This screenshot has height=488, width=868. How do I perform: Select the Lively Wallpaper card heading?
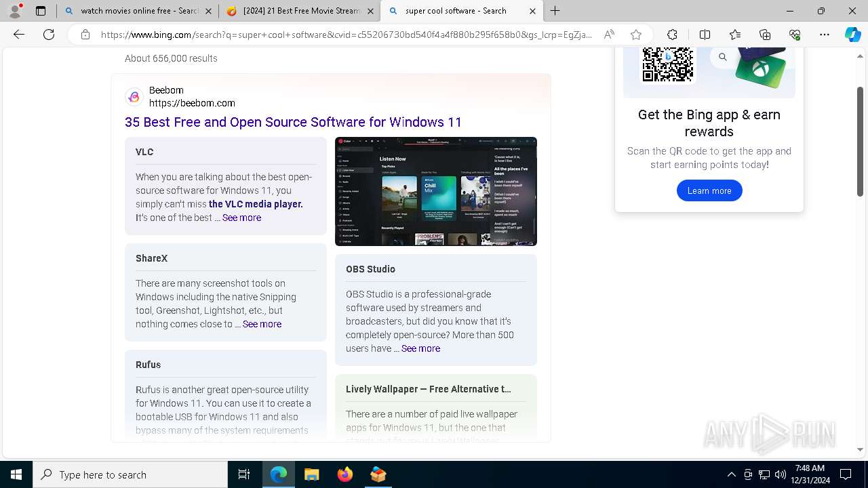tap(429, 389)
